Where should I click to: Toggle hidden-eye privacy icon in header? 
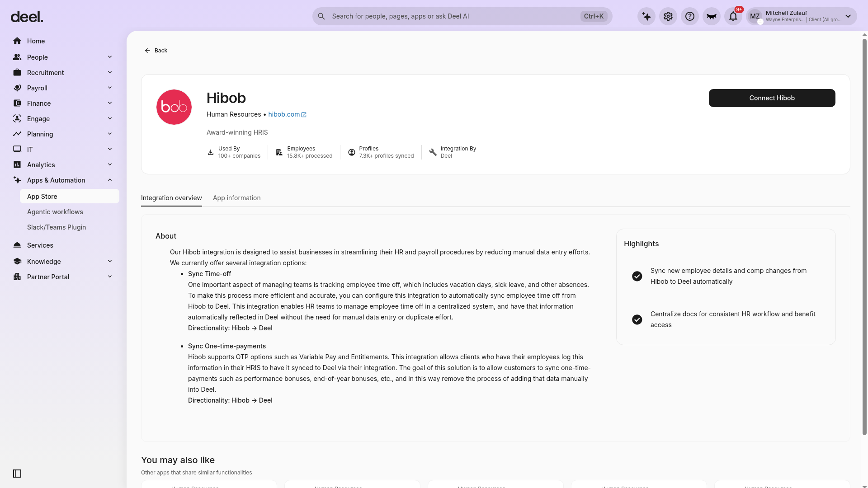pyautogui.click(x=712, y=16)
